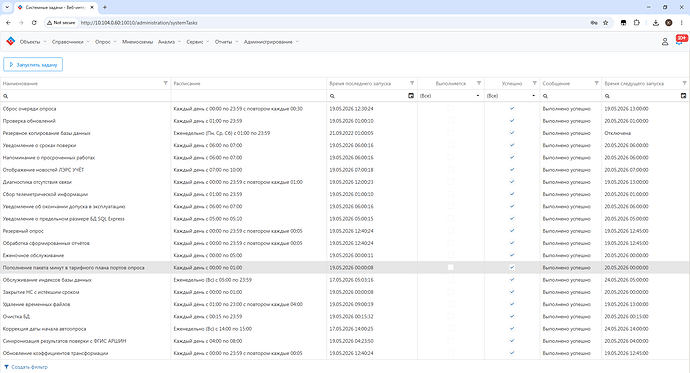Open the Успешно (Все) filter dropdown
The width and height of the screenshot is (690, 373).
512,95
